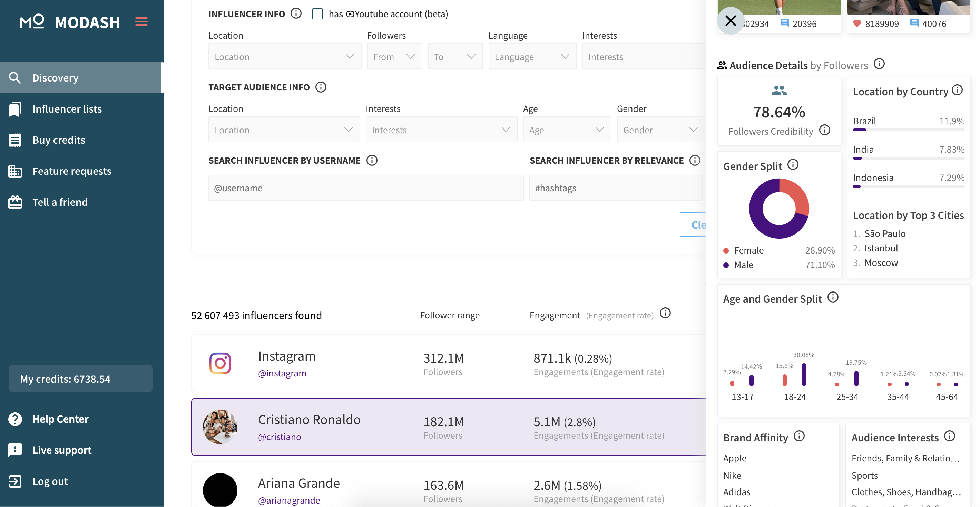This screenshot has width=980, height=507.
Task: Click info icon for Search Influencer by Relevance
Action: point(695,160)
